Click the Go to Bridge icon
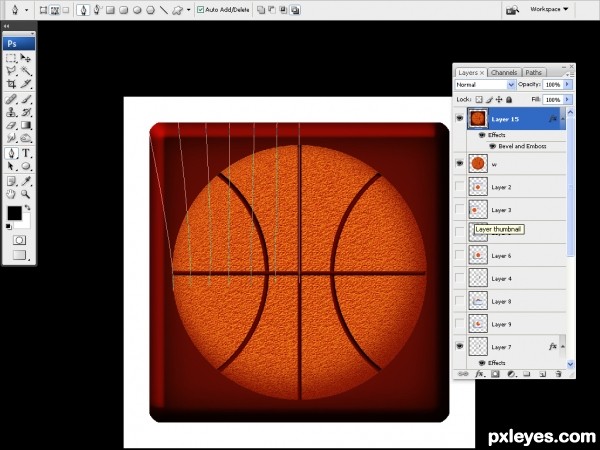 click(x=512, y=10)
